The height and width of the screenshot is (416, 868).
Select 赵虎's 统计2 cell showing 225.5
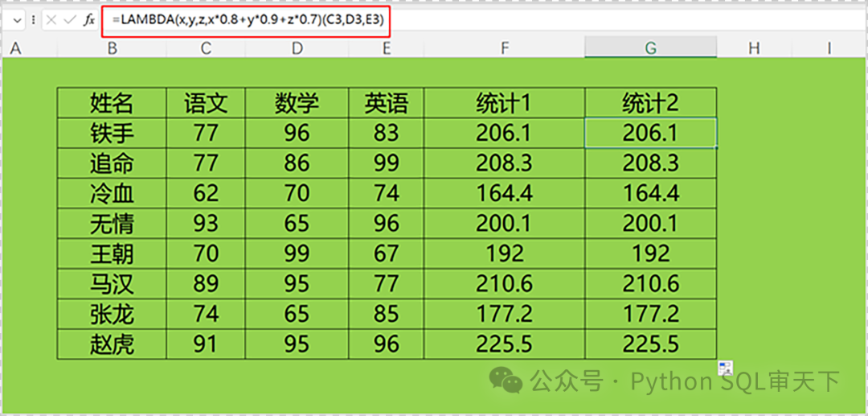[650, 344]
